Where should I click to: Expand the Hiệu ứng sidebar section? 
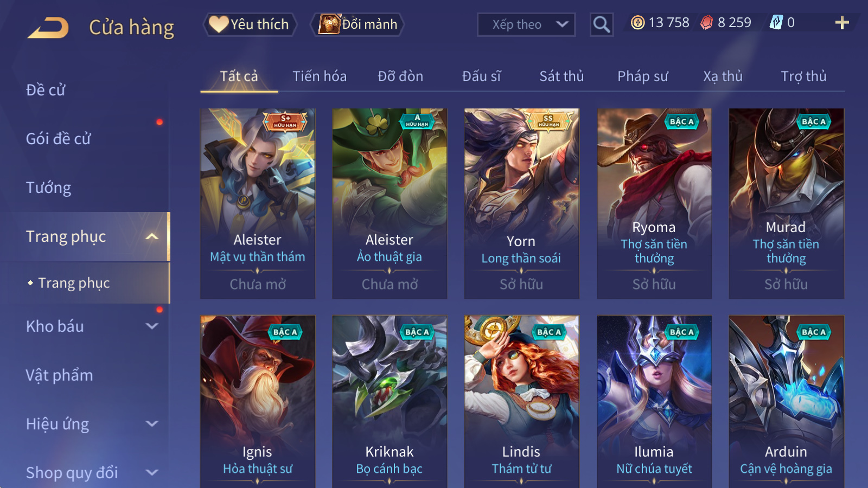(152, 423)
